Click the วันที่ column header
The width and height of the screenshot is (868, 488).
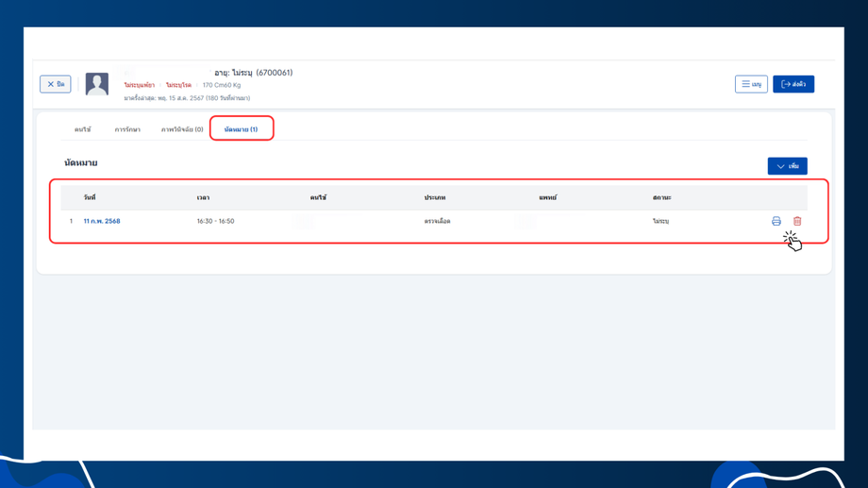(x=90, y=197)
